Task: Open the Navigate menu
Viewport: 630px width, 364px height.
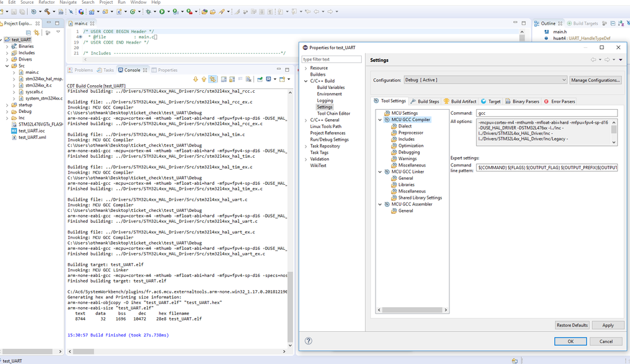Action: [68, 3]
